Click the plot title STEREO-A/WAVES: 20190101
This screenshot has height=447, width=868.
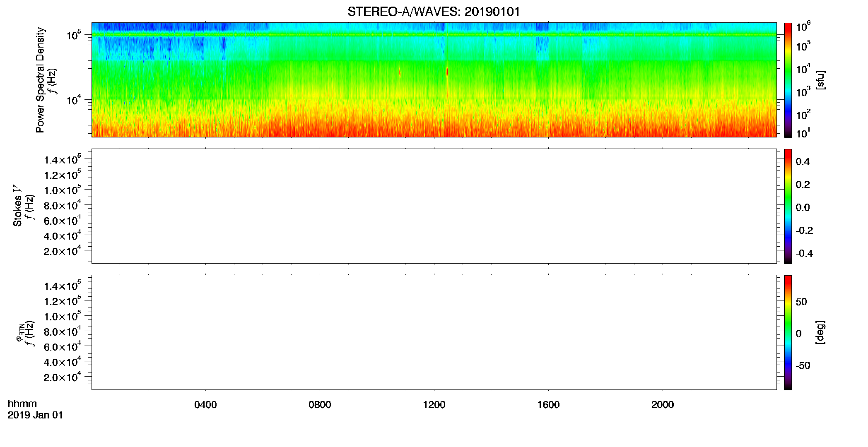[434, 12]
